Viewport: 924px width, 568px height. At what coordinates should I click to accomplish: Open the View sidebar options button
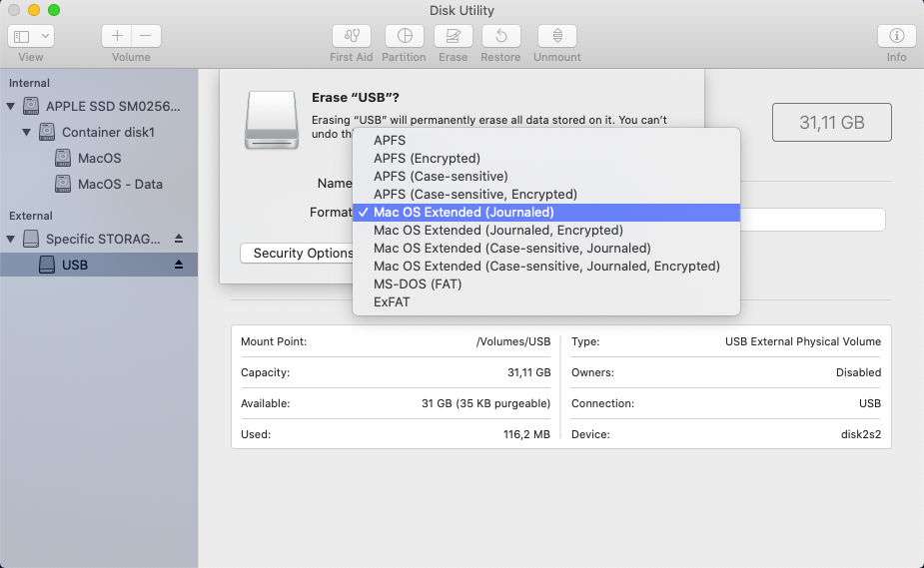pos(31,37)
